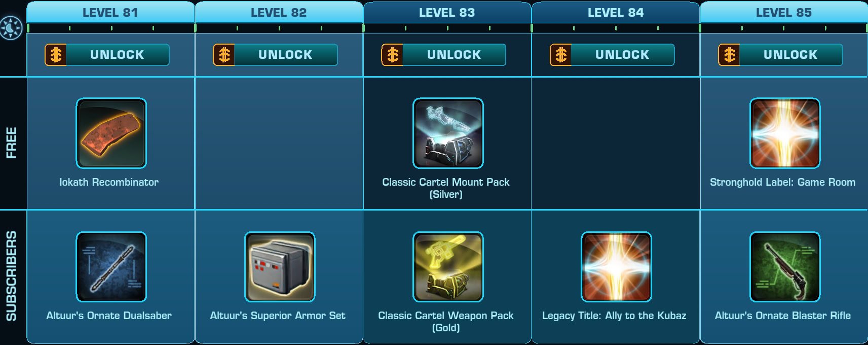This screenshot has height=345, width=868.
Task: Click the Unlock button for Level 82
Action: (275, 55)
